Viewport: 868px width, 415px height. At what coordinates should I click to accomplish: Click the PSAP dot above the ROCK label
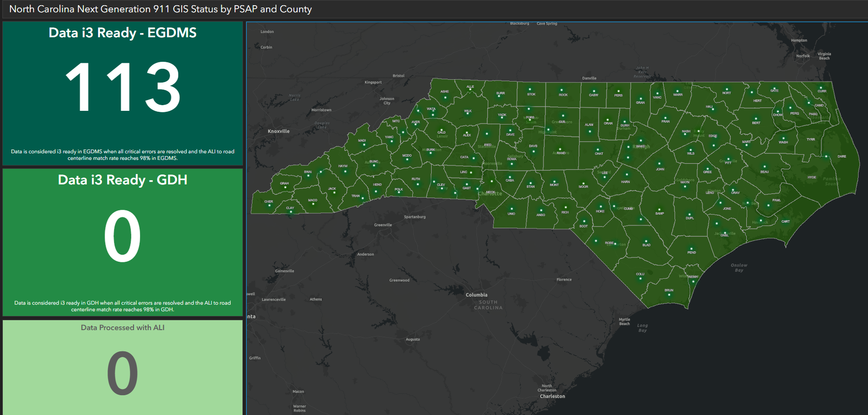(x=561, y=90)
